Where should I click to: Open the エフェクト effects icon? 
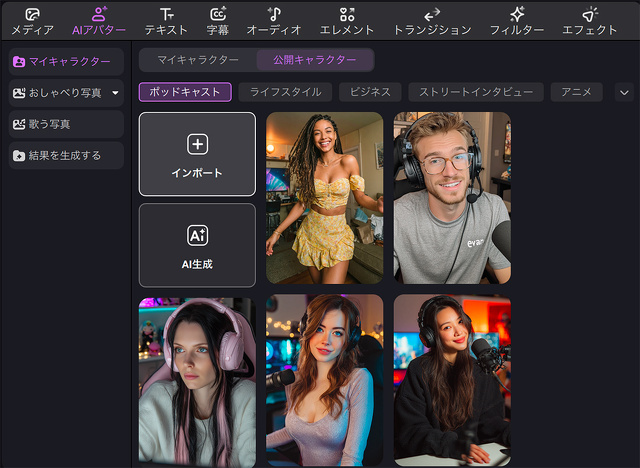coord(589,15)
